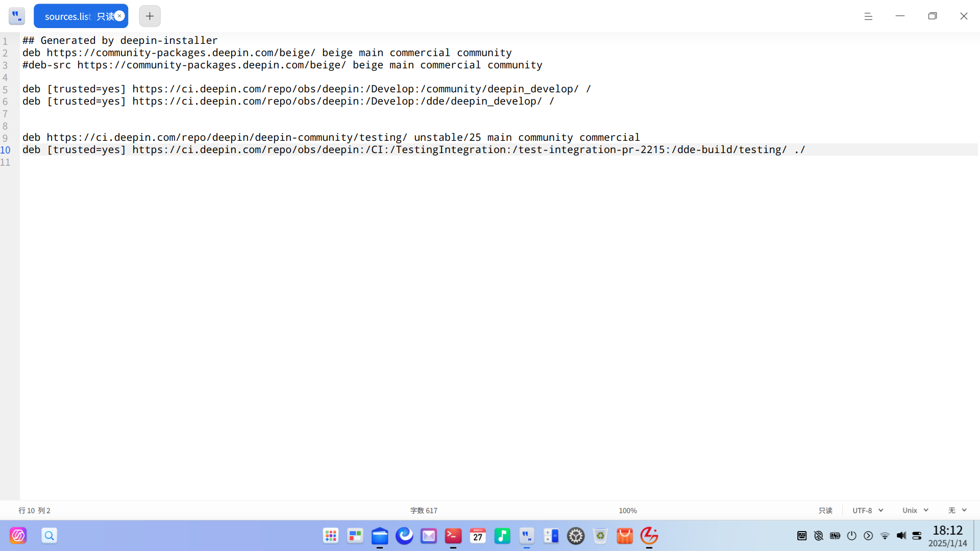Open the red swirl app in dock

649,536
